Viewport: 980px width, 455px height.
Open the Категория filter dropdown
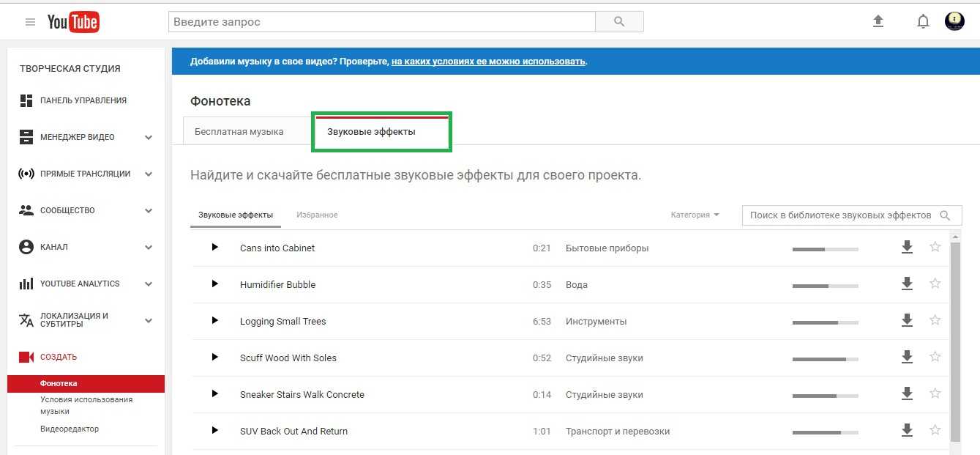click(x=695, y=215)
